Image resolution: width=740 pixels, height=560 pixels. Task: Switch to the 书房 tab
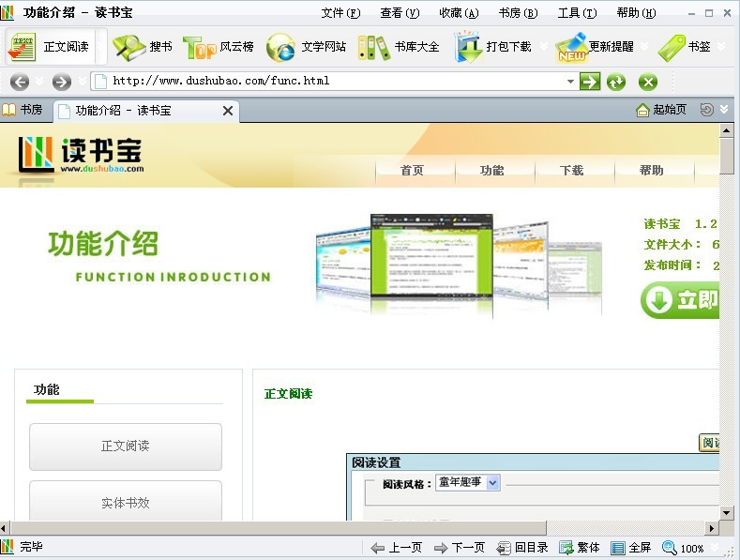[23, 110]
